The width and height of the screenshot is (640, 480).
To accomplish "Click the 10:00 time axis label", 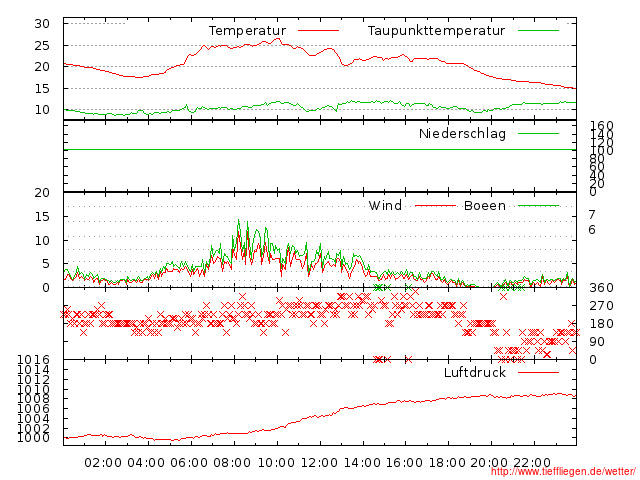I will [x=276, y=463].
